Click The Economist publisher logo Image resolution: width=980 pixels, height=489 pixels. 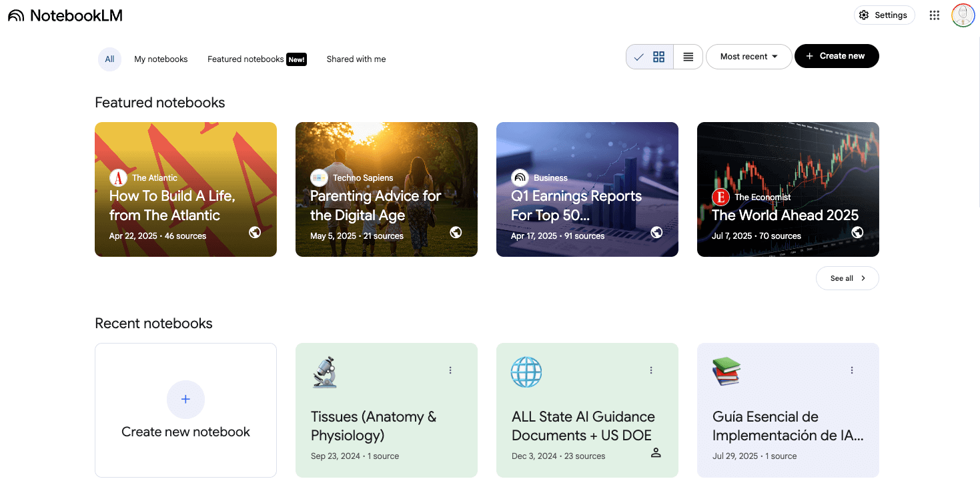(720, 197)
